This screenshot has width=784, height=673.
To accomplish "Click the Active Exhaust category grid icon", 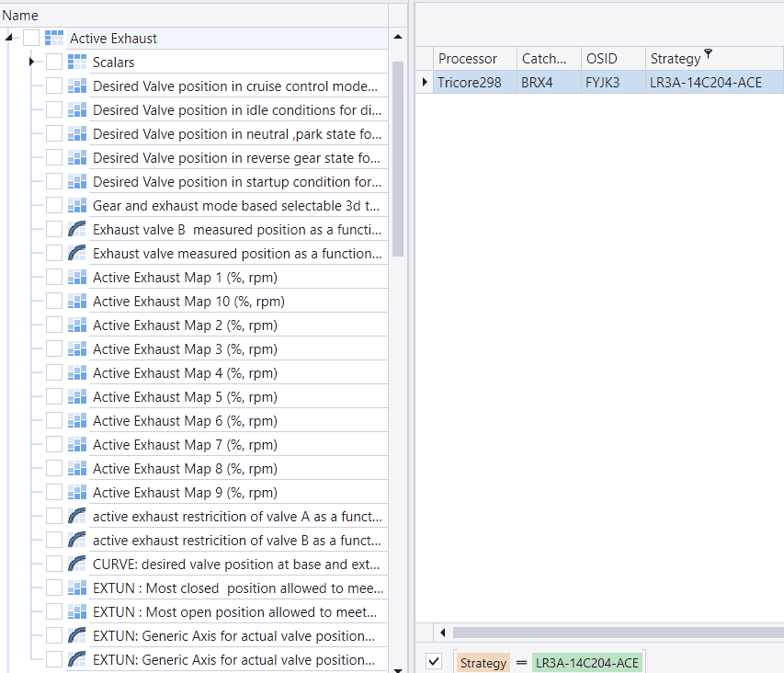I will coord(54,38).
